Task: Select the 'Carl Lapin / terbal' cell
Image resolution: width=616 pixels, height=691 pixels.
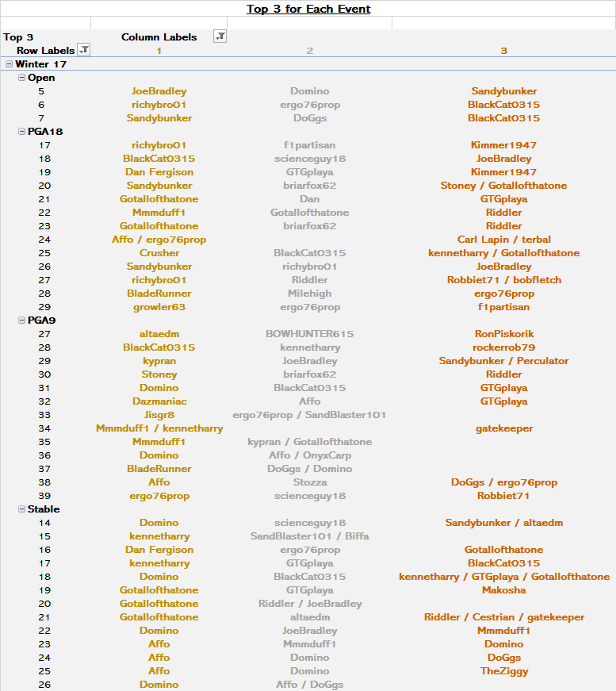Action: [x=503, y=240]
